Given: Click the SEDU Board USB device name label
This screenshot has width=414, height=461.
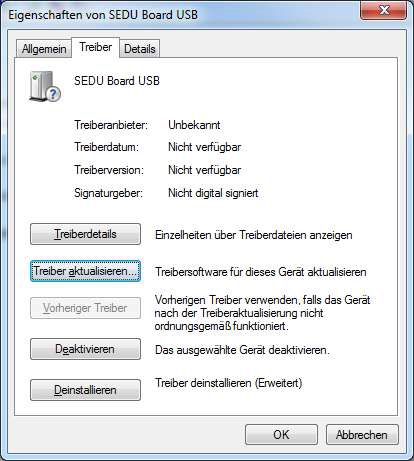Looking at the screenshot, I should pos(117,81).
